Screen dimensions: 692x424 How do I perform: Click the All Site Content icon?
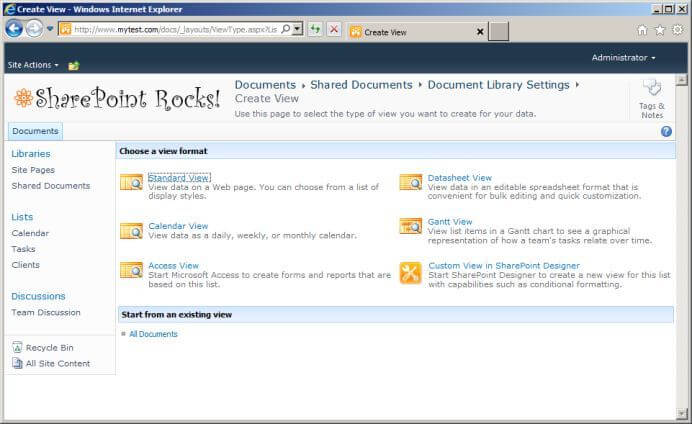17,364
